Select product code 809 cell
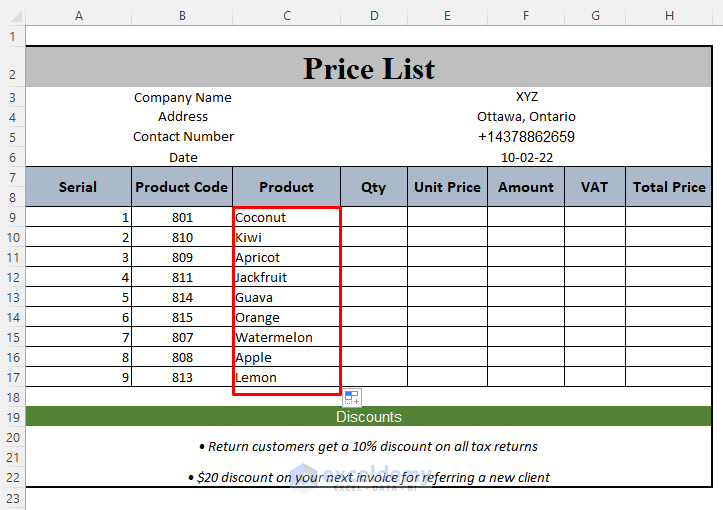Image resolution: width=723 pixels, height=510 pixels. pos(182,257)
